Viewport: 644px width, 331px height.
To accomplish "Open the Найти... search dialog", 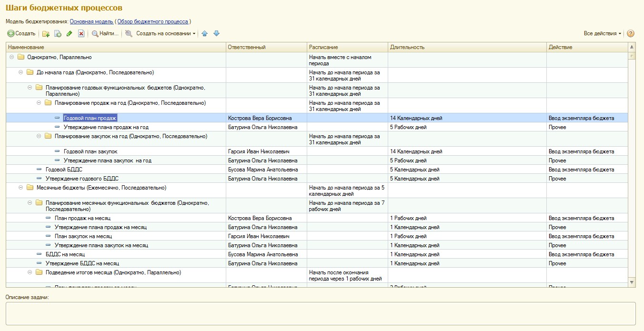I will point(105,34).
